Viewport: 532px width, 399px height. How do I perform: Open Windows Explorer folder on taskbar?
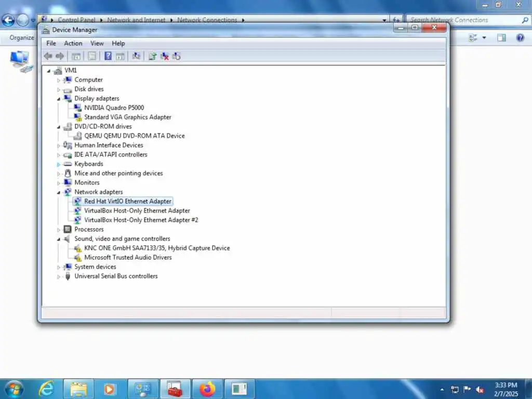tap(79, 389)
